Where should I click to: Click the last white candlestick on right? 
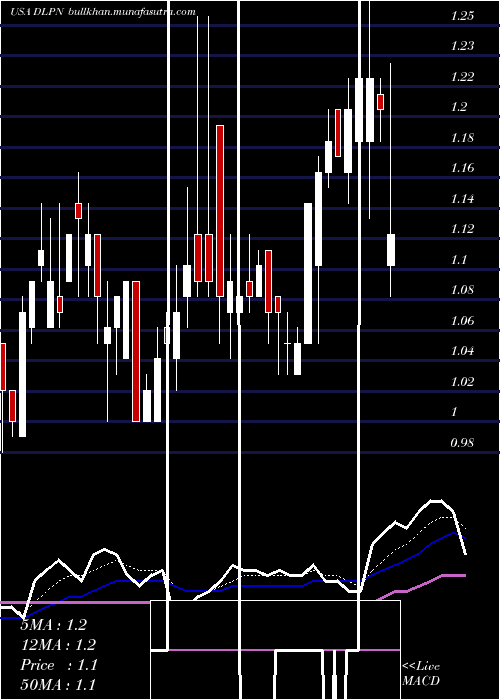391,250
